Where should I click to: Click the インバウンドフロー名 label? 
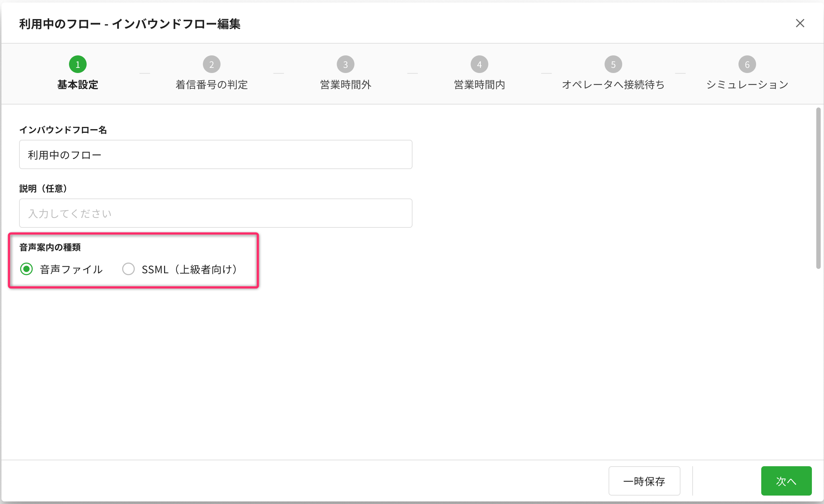(63, 130)
